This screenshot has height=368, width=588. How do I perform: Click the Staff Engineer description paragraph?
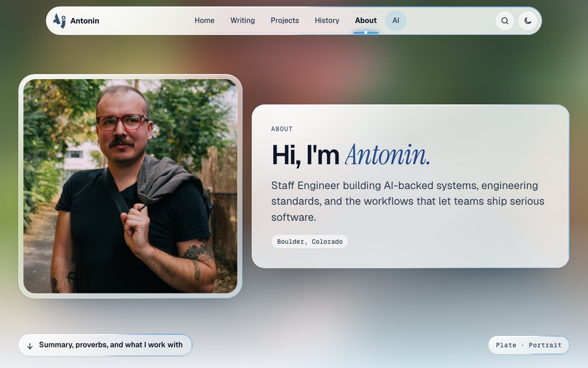(x=408, y=201)
